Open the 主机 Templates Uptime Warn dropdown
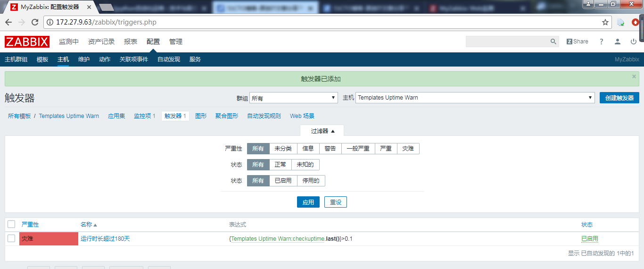 [x=475, y=98]
